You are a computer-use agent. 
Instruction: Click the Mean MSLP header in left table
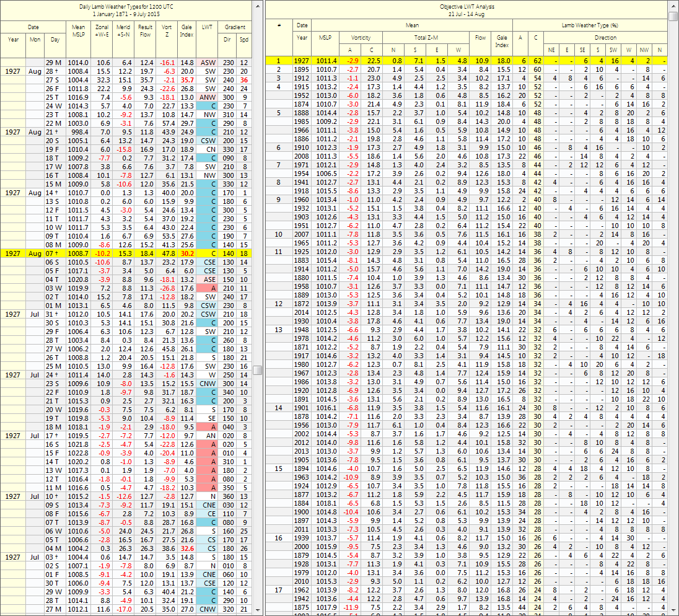[x=78, y=31]
